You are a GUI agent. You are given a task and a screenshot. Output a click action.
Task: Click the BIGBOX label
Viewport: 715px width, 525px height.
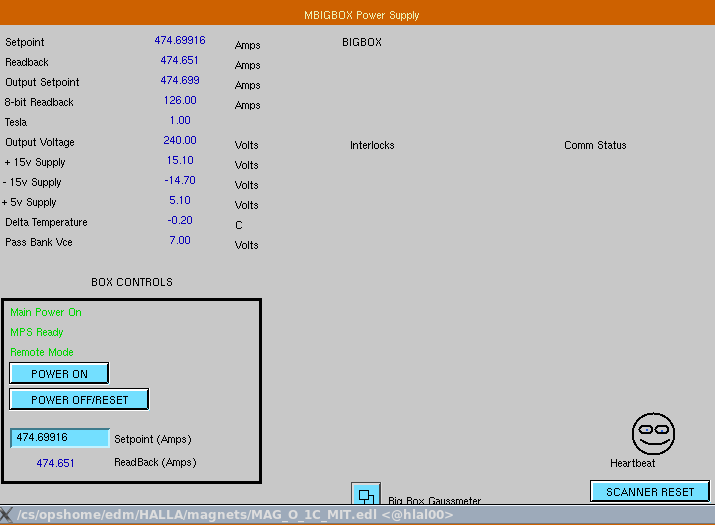[x=362, y=42]
